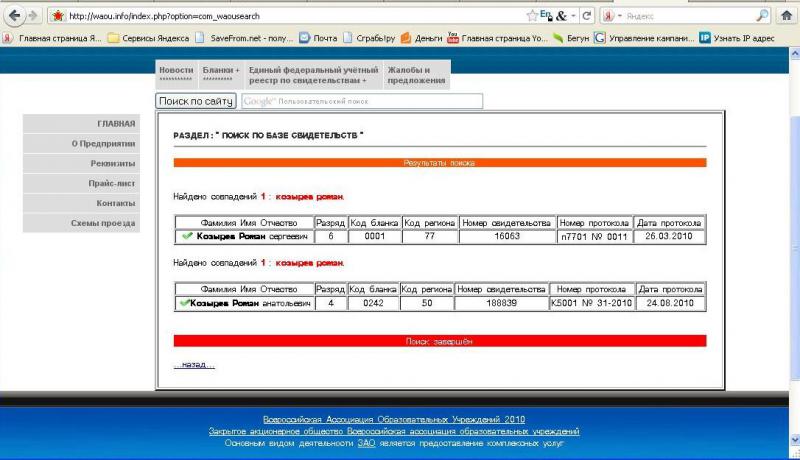Screen dimensions: 800x460
Task: Open the Деньги bookmark
Action: 421,38
